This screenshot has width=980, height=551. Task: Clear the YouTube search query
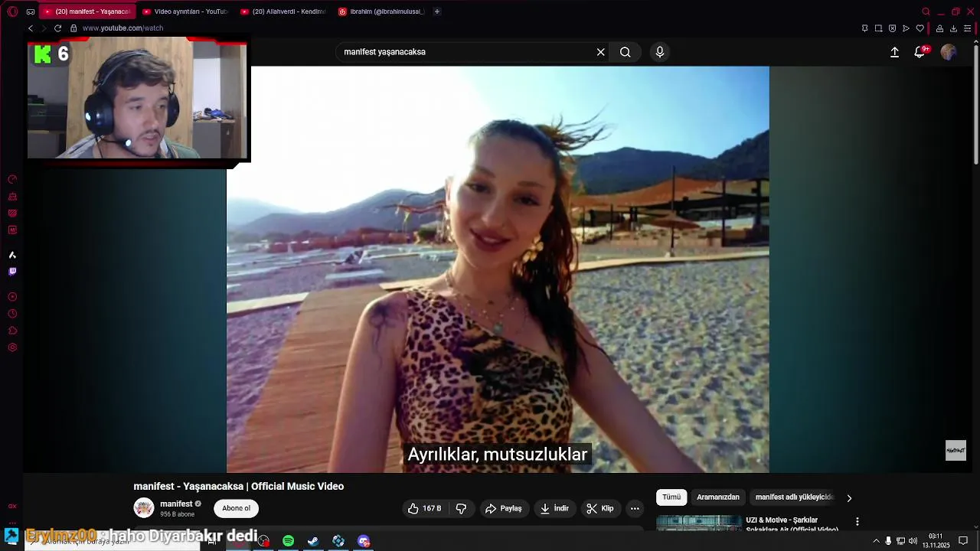(x=601, y=52)
